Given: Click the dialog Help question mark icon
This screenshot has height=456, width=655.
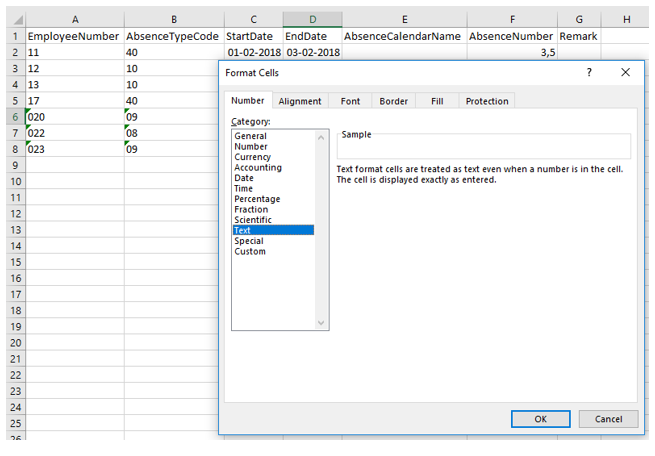Looking at the screenshot, I should click(x=589, y=72).
